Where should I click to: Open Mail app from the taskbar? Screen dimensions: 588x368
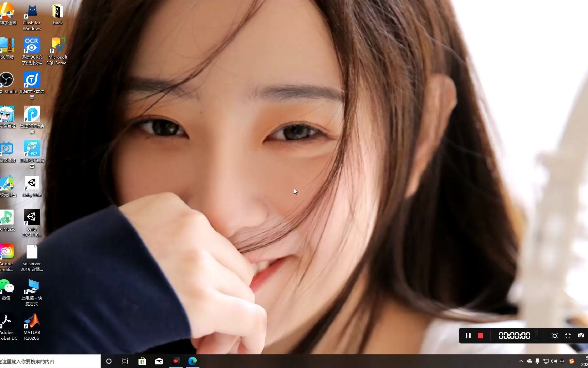[x=159, y=361]
